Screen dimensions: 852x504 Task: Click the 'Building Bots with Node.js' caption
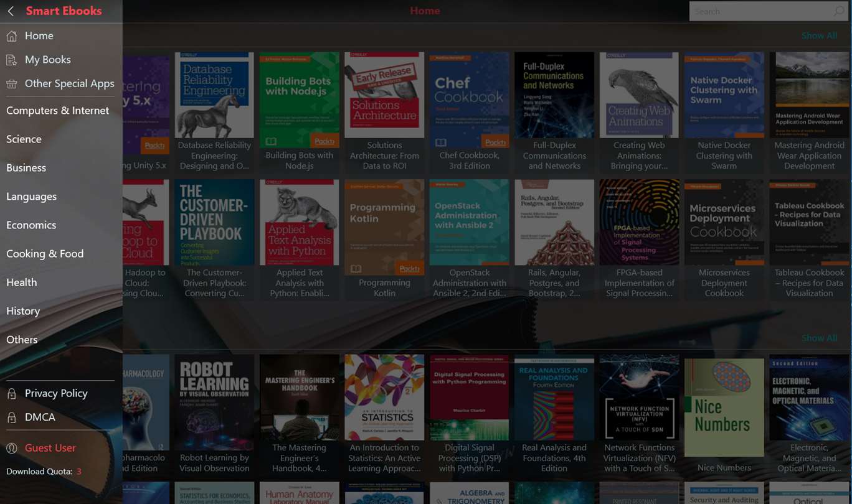click(300, 161)
